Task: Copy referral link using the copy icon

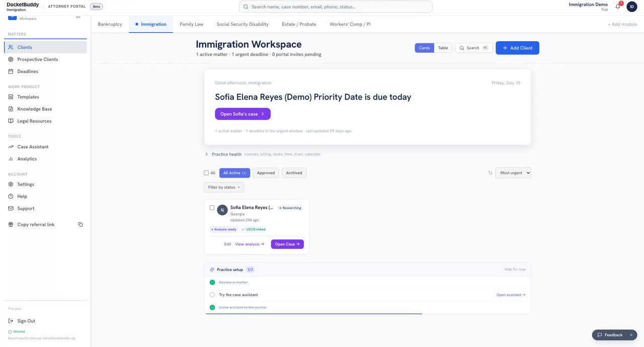Action: (x=80, y=224)
